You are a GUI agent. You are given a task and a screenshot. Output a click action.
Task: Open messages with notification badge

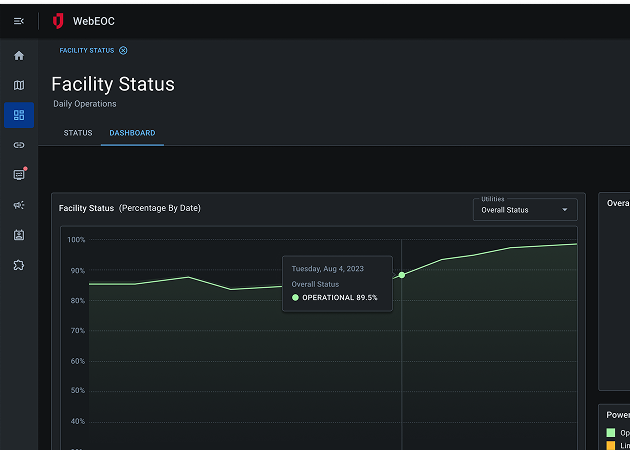pos(18,175)
